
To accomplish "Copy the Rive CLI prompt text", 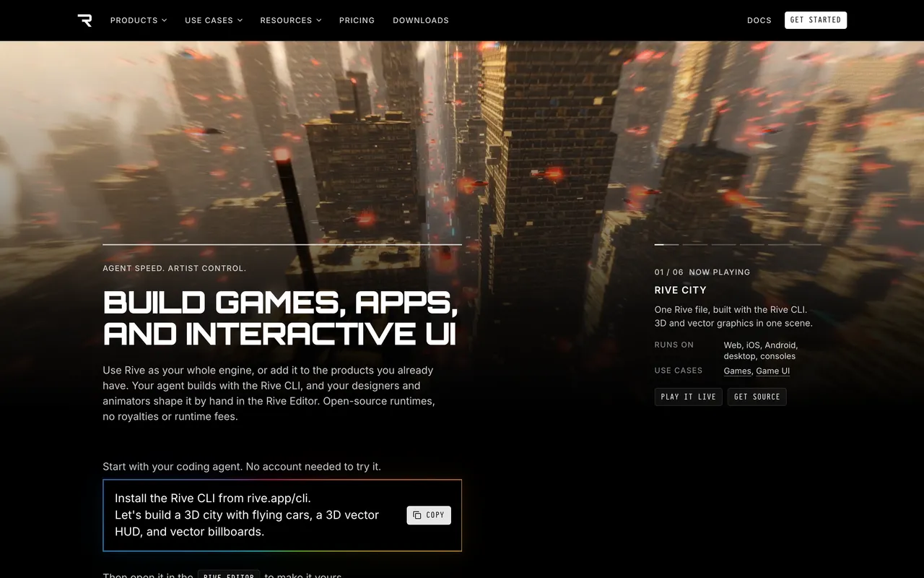I will [429, 515].
